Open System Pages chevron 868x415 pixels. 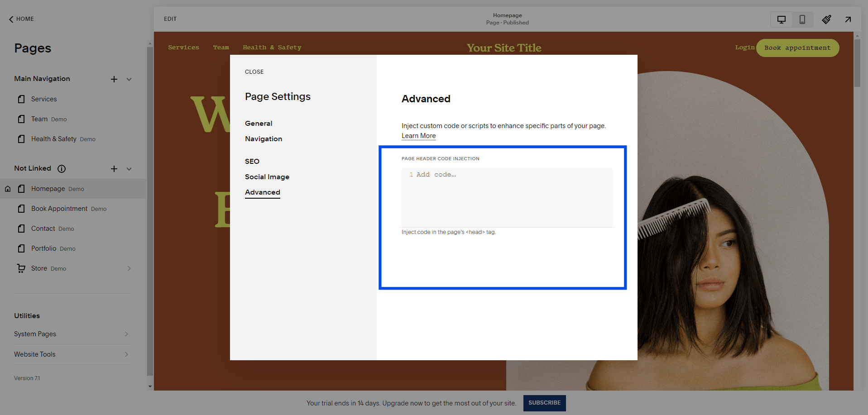[x=126, y=334]
